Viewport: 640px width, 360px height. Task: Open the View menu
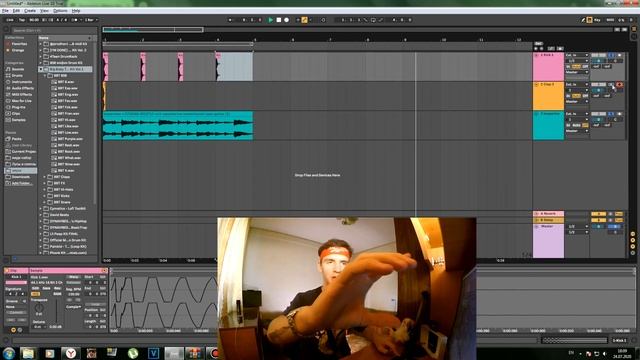pyautogui.click(x=44, y=11)
